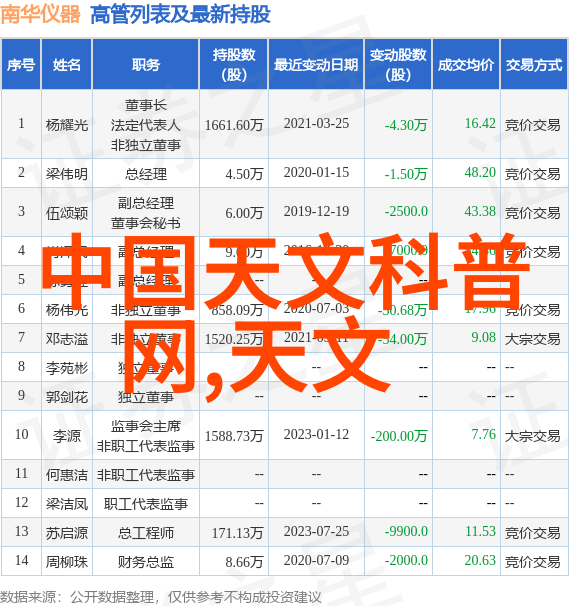The height and width of the screenshot is (606, 569).
Task: Click the 高管列表及最新持股 heading
Action: [180, 15]
